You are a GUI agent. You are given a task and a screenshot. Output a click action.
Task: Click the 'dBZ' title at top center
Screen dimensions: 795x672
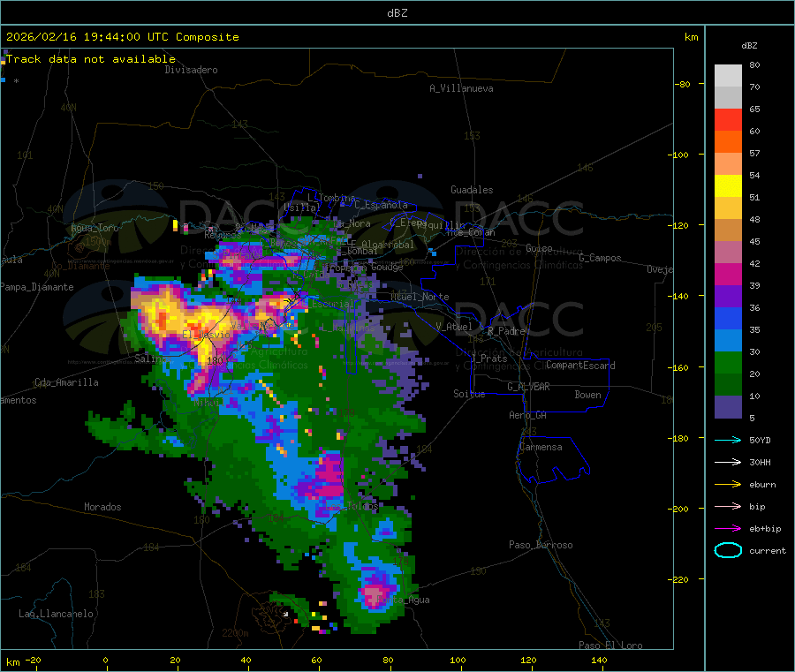click(x=397, y=13)
